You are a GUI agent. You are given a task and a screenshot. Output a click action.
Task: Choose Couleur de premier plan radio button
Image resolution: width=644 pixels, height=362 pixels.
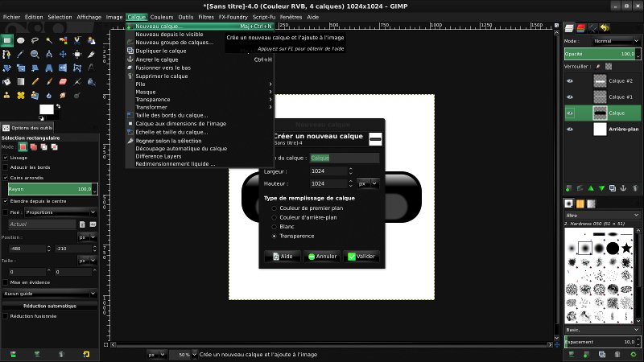[x=274, y=208]
